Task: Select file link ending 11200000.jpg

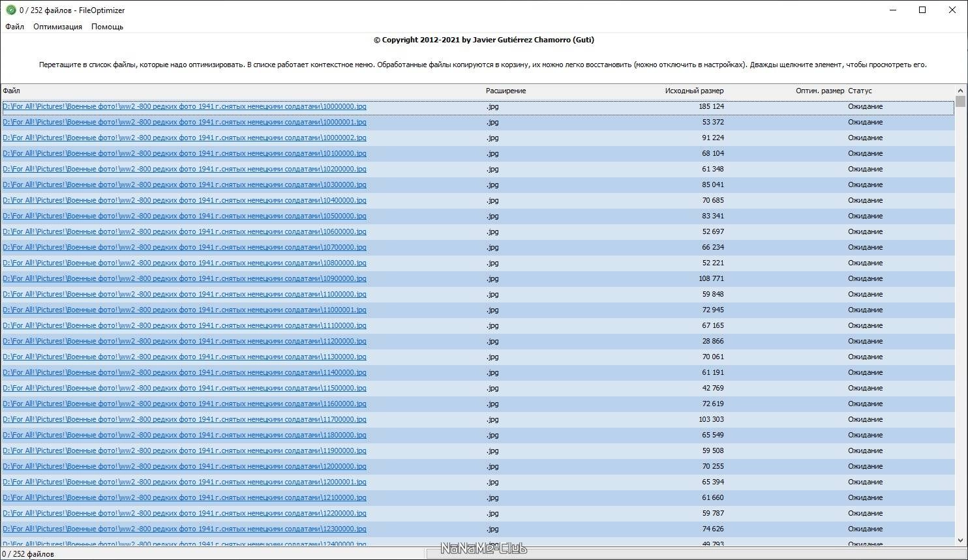Action: coord(185,341)
